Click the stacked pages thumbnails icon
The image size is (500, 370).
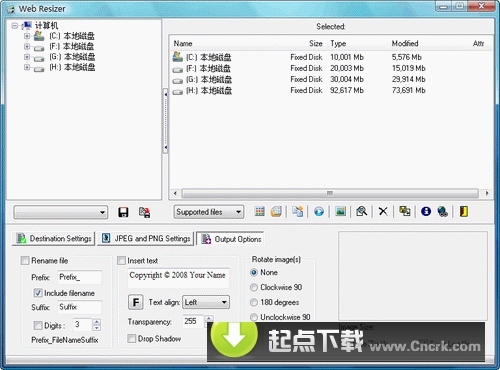tap(276, 211)
